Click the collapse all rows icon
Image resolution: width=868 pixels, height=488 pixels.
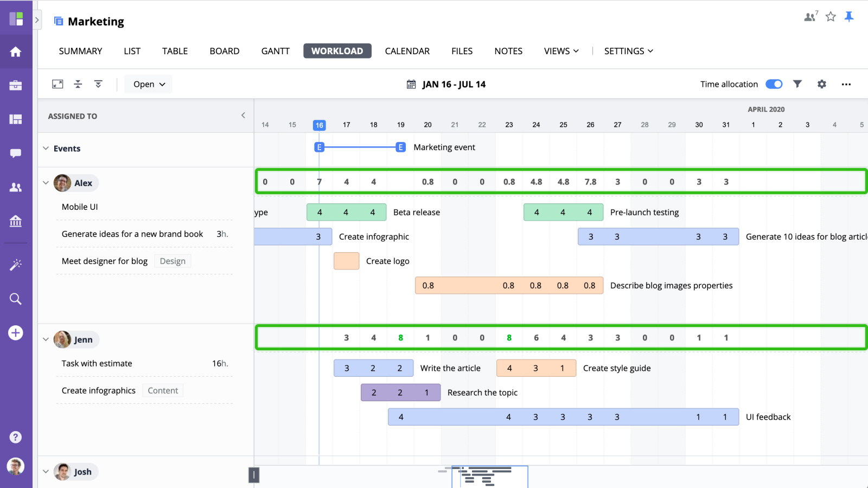point(78,84)
